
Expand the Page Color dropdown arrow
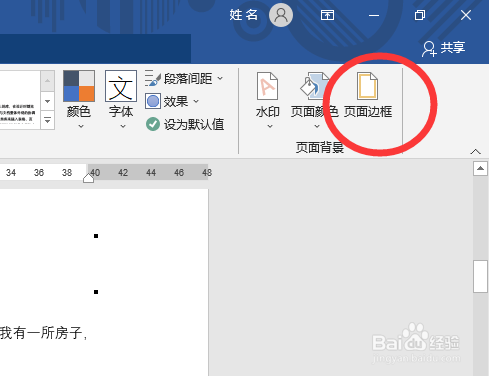(317, 126)
